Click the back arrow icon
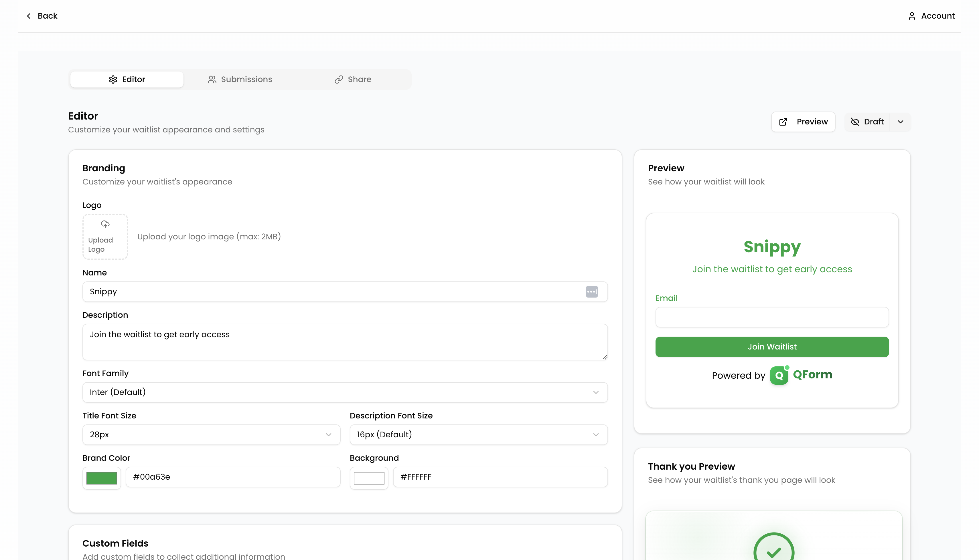Image resolution: width=979 pixels, height=560 pixels. click(x=28, y=16)
